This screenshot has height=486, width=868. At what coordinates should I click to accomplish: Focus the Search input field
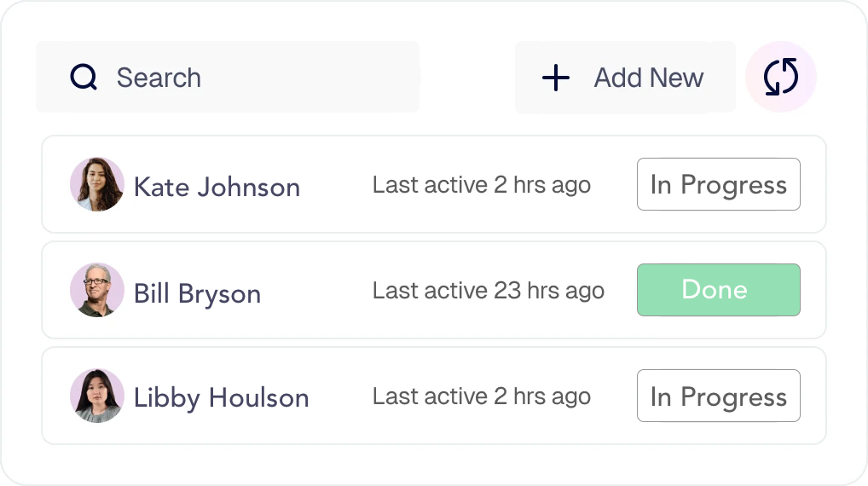228,77
